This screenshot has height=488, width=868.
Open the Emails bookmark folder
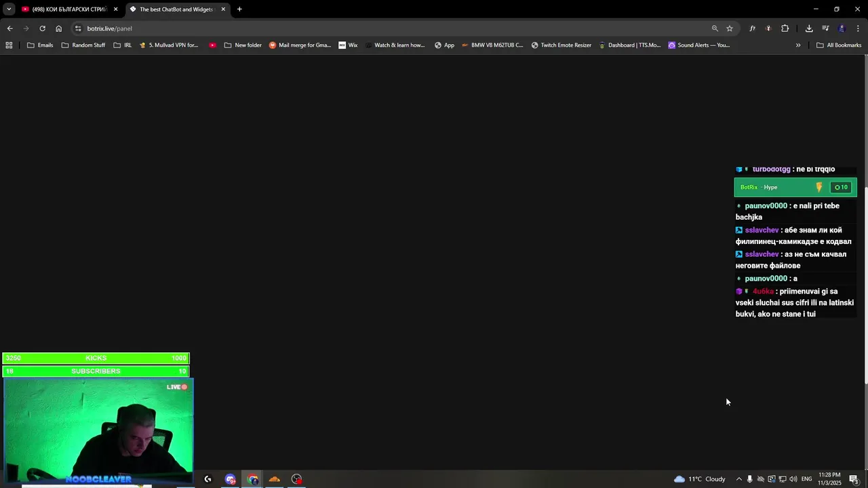pos(40,45)
